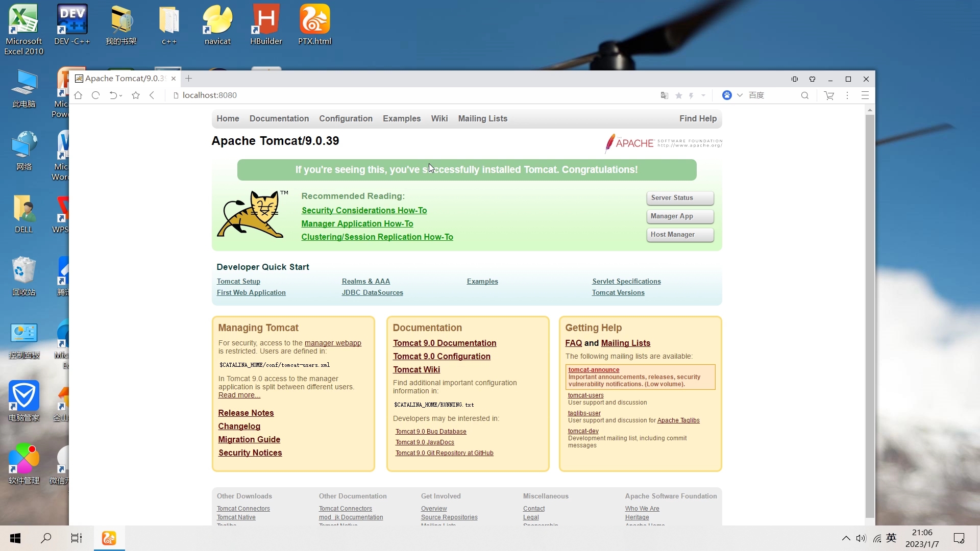Open a new tab with the plus button
This screenshot has width=980, height=551.
pos(189,79)
